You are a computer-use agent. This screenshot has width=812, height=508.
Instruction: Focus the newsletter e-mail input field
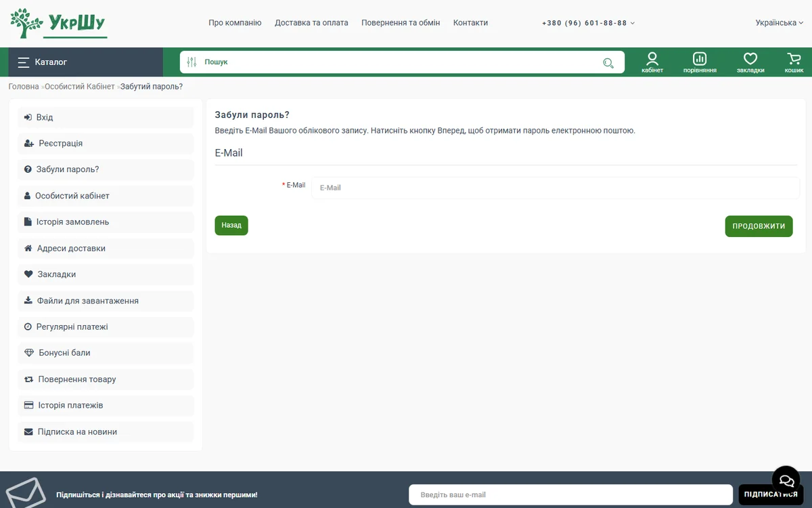point(570,494)
